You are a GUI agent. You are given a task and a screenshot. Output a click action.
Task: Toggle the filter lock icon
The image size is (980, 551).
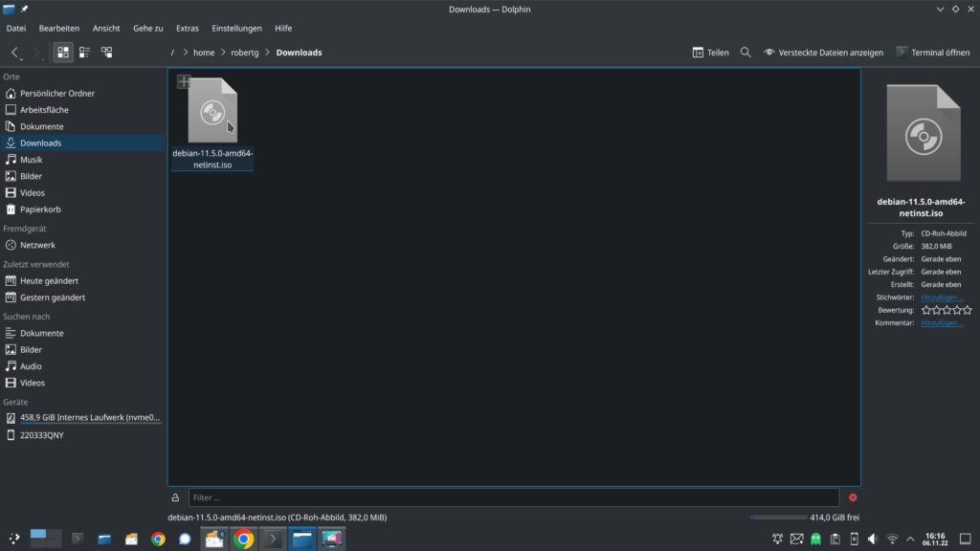[x=176, y=497]
